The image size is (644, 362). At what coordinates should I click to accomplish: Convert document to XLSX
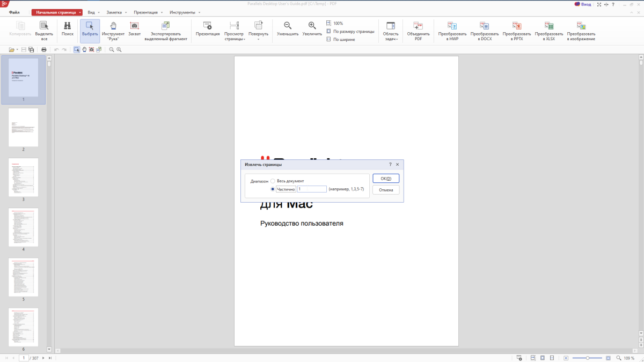pyautogui.click(x=549, y=31)
